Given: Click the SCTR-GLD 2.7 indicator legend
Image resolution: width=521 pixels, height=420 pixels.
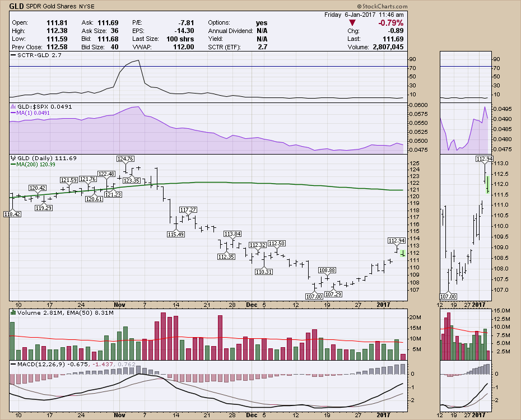Looking at the screenshot, I should tap(36, 55).
